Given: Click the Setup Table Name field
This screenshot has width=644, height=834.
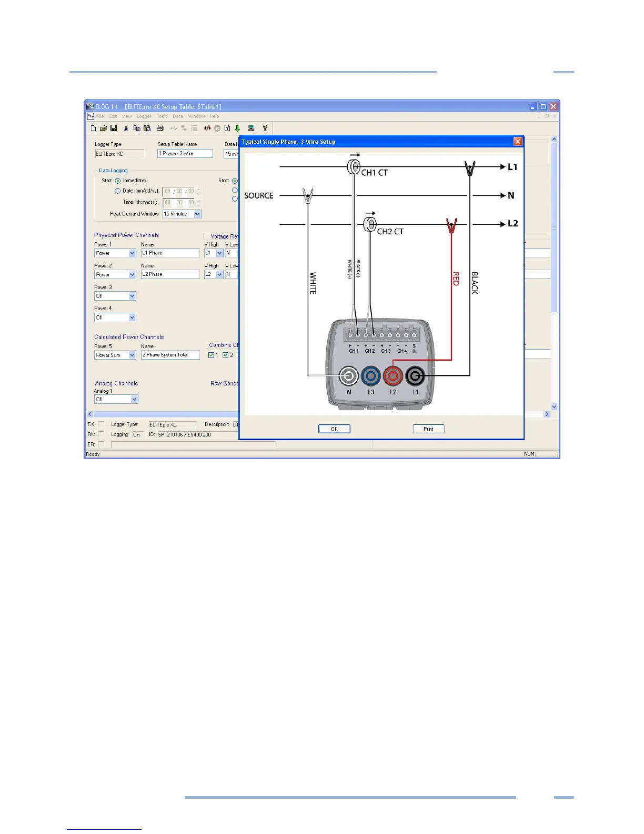Looking at the screenshot, I should click(185, 154).
